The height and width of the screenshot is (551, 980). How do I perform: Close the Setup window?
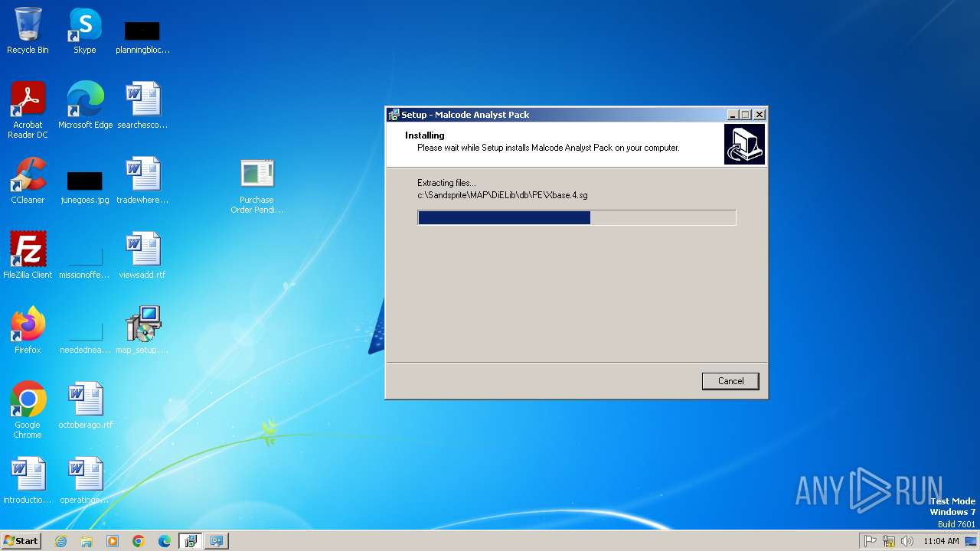tap(759, 115)
